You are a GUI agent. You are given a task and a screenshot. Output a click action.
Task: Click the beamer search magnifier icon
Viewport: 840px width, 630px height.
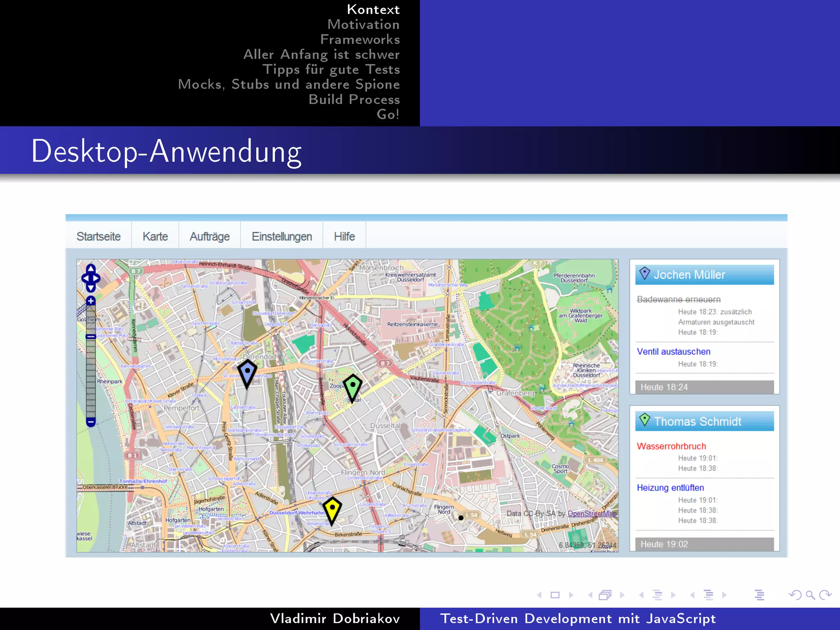(x=810, y=595)
